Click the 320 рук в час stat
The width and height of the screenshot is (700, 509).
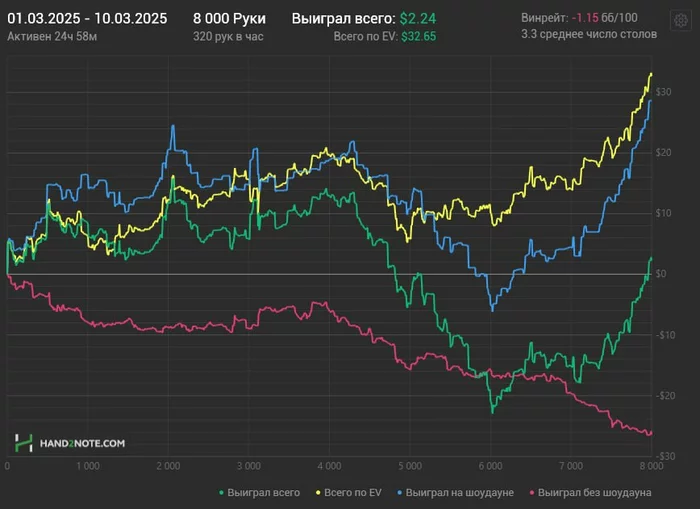(230, 36)
